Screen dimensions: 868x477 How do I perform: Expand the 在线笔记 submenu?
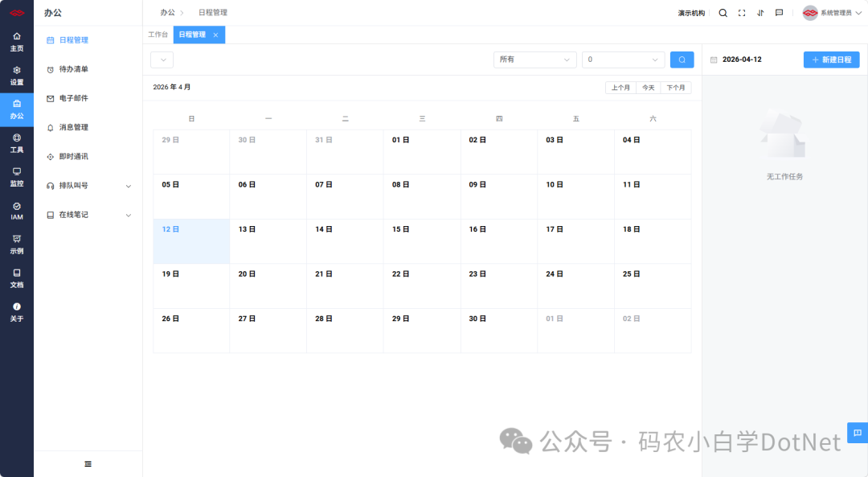pos(88,215)
